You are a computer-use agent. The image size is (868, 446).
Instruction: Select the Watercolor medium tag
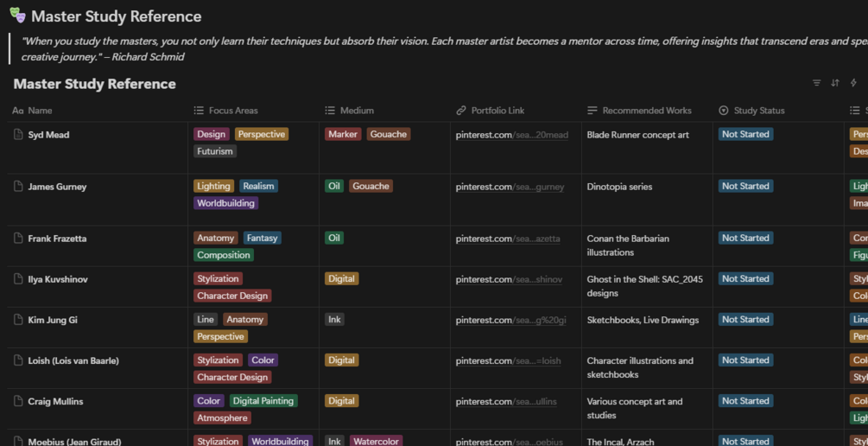click(x=376, y=441)
